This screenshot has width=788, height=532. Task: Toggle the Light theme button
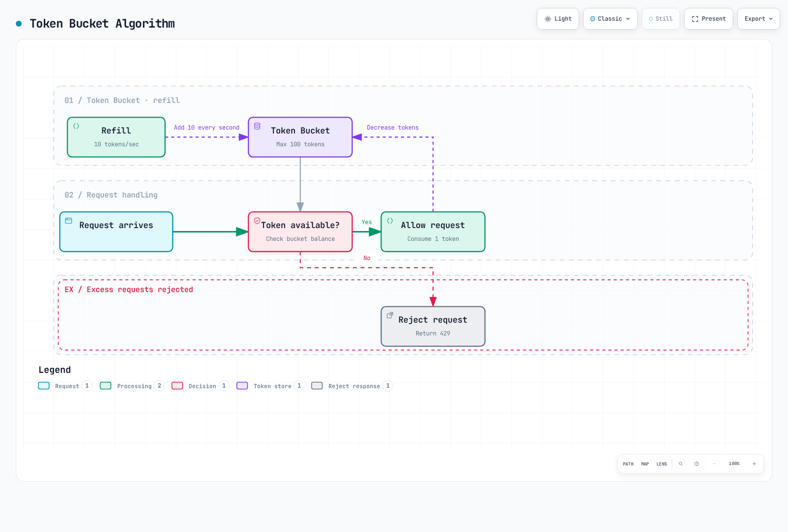coord(558,19)
